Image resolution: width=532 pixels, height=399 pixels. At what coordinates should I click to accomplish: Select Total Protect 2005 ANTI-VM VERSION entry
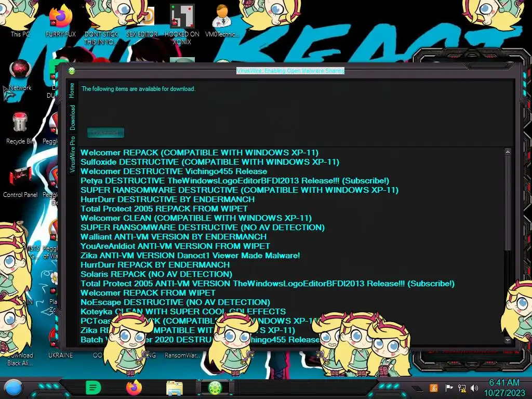click(x=268, y=284)
